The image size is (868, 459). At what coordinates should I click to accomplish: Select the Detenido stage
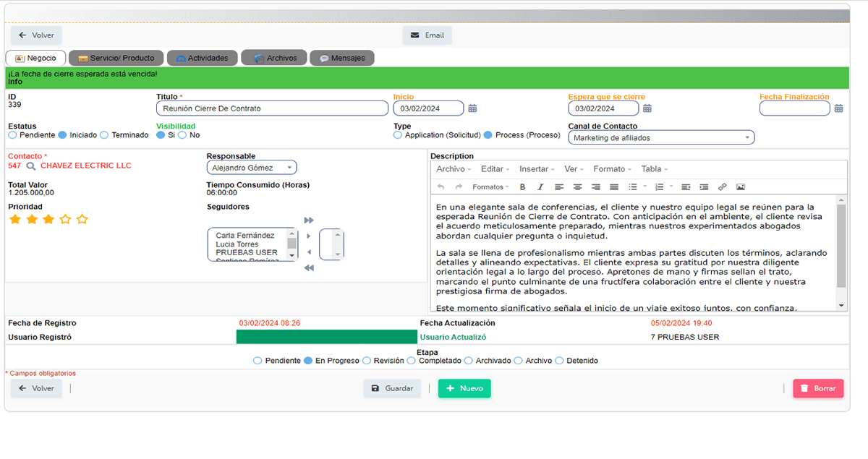559,361
